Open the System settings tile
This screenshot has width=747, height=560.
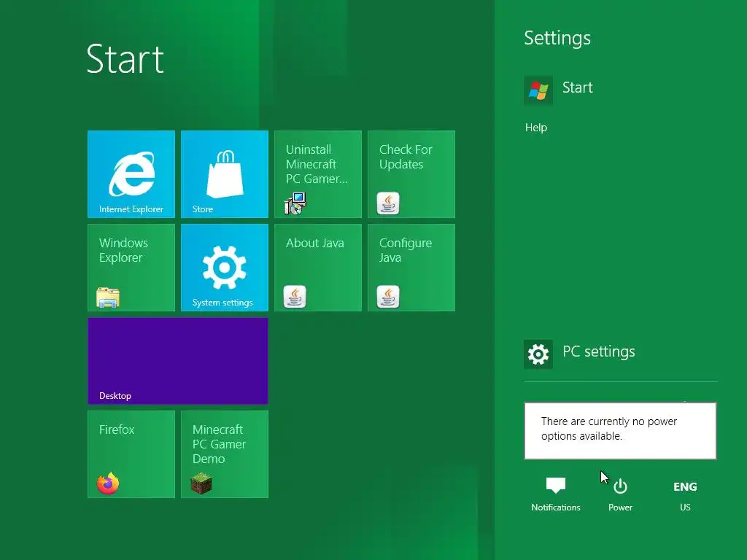[225, 267]
